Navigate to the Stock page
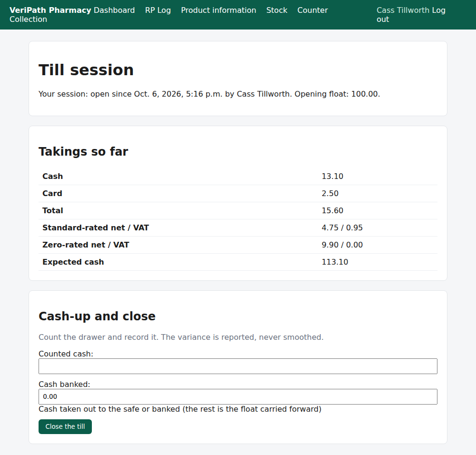476x455 pixels. pyautogui.click(x=277, y=10)
